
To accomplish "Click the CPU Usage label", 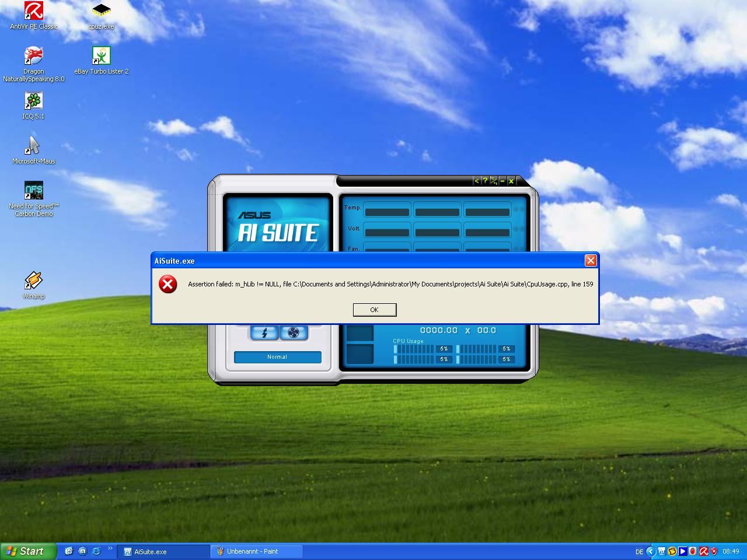I will coord(408,341).
